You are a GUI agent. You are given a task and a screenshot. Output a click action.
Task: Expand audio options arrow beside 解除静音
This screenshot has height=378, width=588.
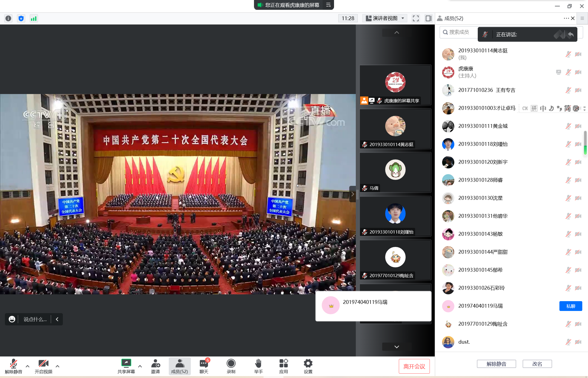click(27, 366)
